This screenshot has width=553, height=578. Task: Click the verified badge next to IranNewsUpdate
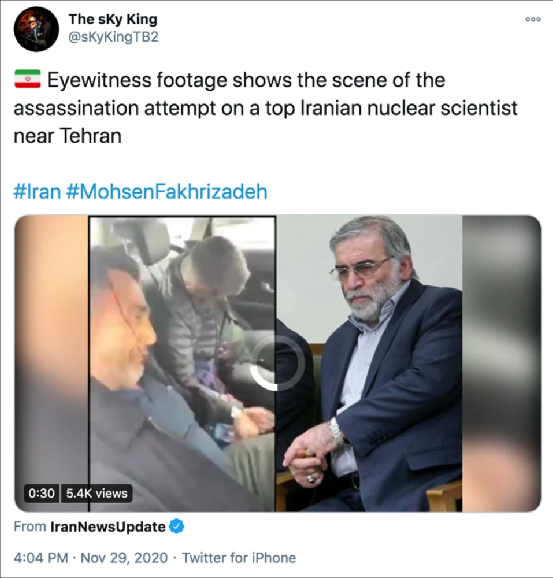coord(177,526)
